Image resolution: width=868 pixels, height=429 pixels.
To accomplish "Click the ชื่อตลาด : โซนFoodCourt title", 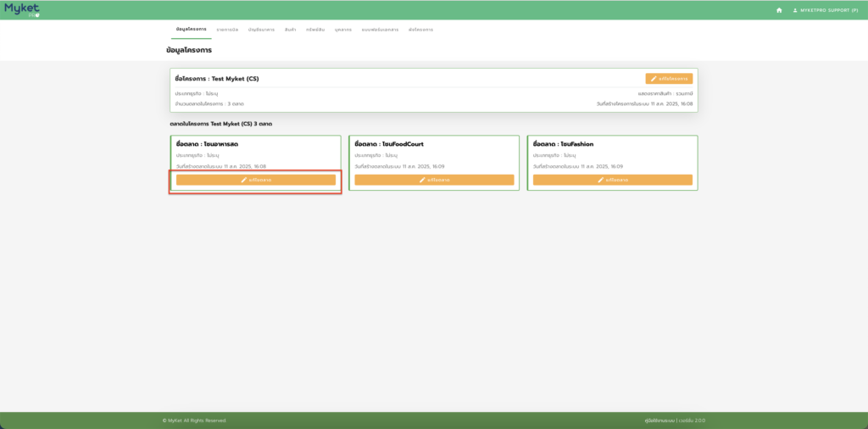I will pos(389,144).
